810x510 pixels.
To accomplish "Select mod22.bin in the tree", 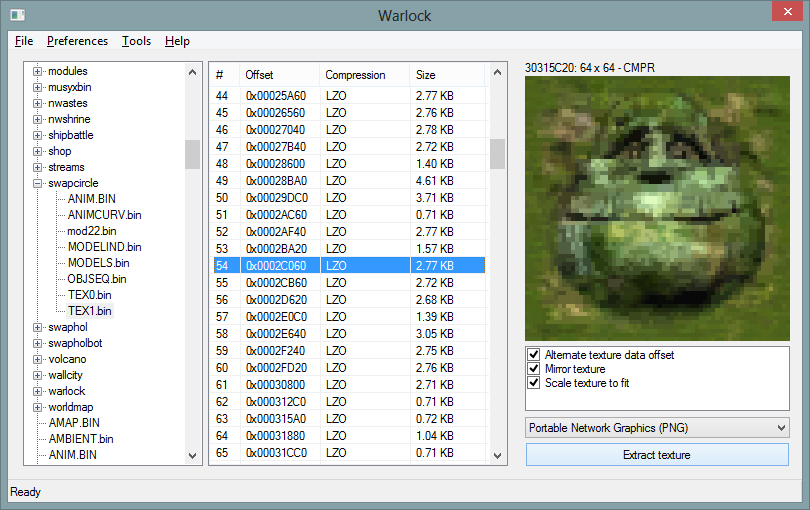I will [x=92, y=231].
